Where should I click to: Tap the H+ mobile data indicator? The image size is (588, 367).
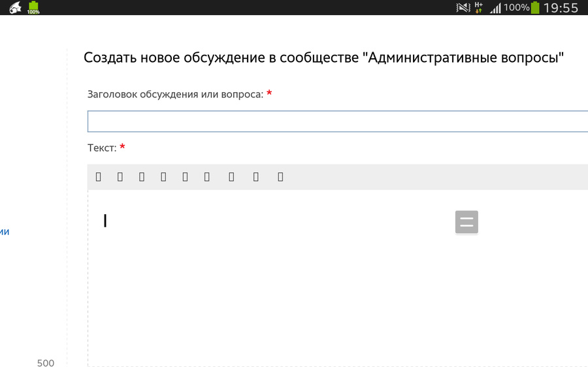coord(478,7)
